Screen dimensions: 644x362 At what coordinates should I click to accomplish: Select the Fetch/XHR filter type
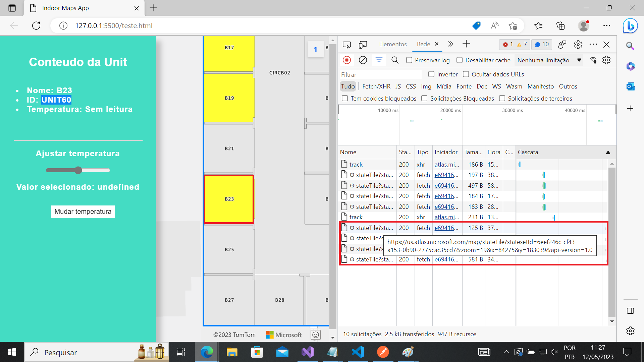click(376, 86)
